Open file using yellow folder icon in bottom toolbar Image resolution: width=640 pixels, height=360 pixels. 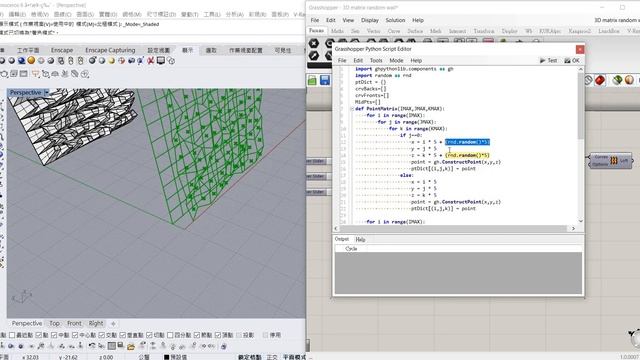pyautogui.click(x=131, y=347)
